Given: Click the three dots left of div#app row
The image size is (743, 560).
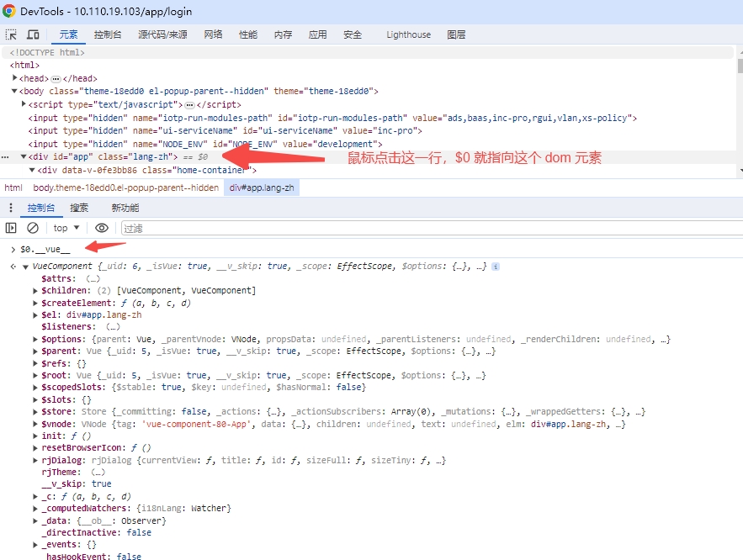Looking at the screenshot, I should [5, 156].
